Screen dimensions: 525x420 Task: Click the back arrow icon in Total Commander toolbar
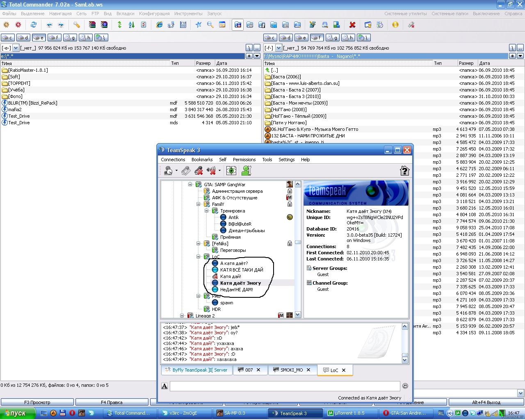click(49, 25)
